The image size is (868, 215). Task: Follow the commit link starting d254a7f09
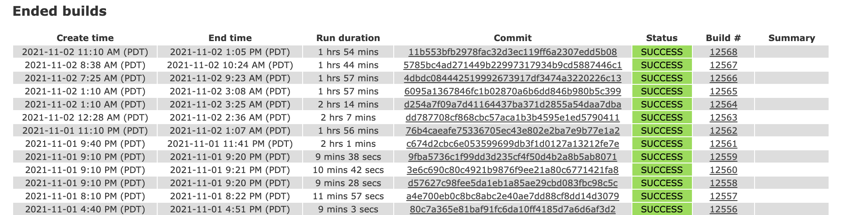512,104
